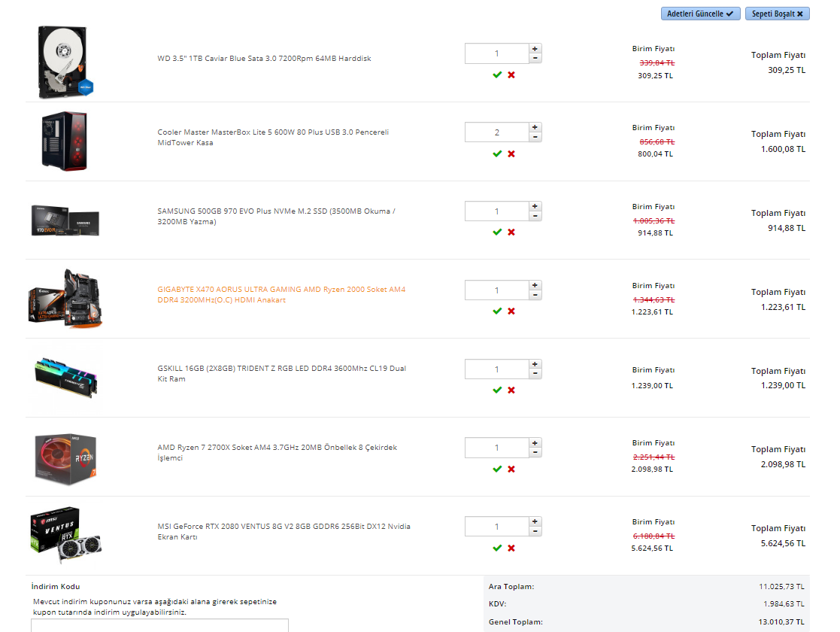The width and height of the screenshot is (840, 632).
Task: Increase quantity of GSKILL Trident Z RAM
Action: tap(535, 363)
